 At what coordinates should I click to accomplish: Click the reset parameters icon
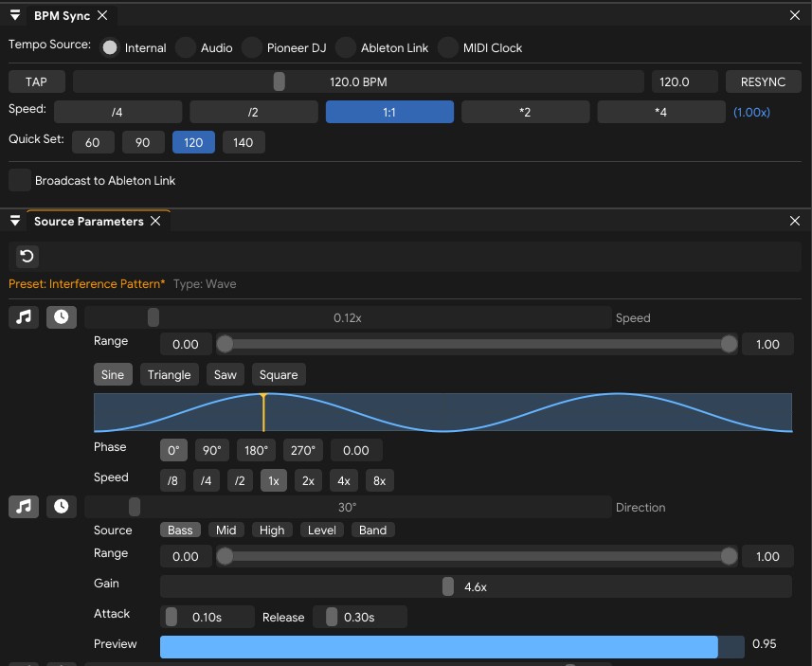point(27,257)
